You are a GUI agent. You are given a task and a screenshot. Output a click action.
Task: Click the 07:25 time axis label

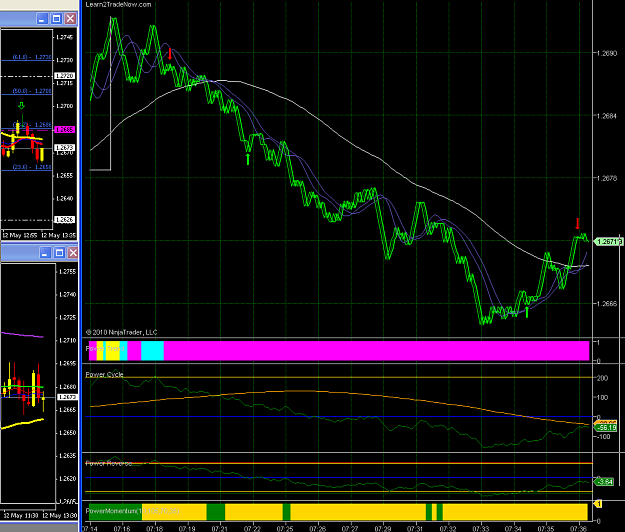pos(285,529)
